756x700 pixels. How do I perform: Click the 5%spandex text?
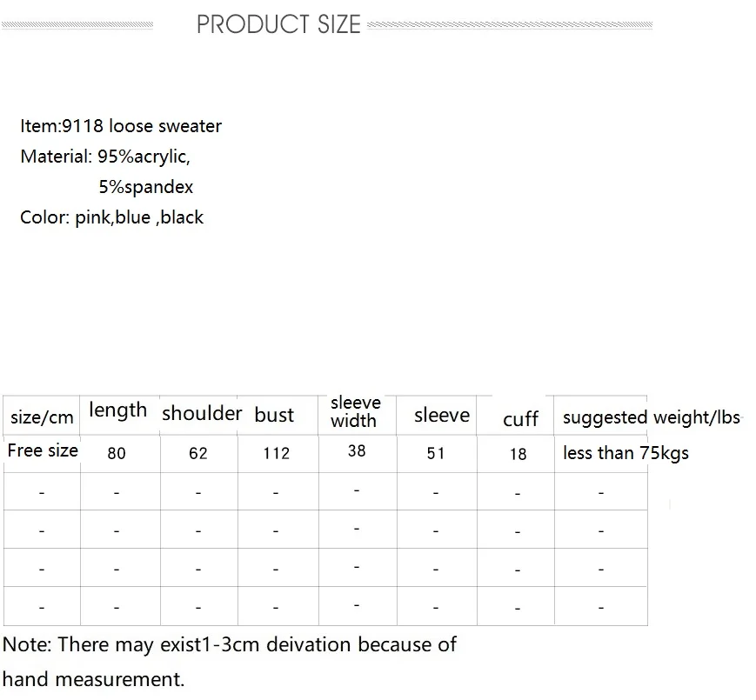(x=146, y=187)
